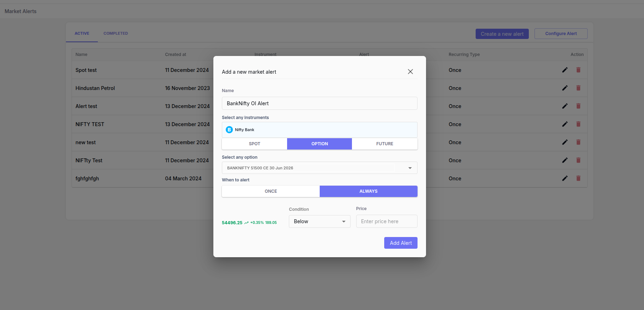Open the BANKNIFTY 51500 CE option dropdown

click(320, 168)
